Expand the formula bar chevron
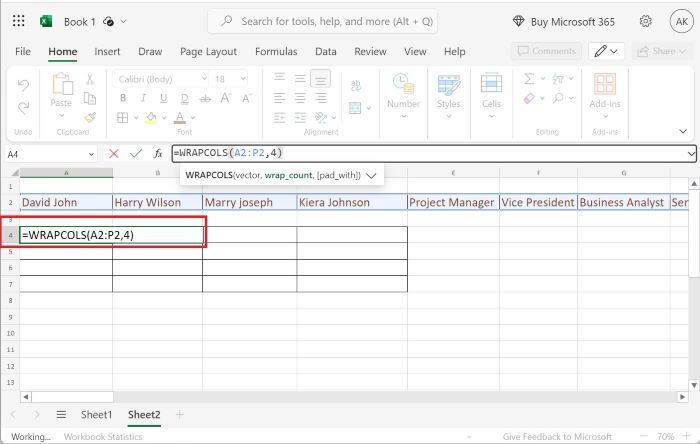Viewport: 700px width, 444px height. [691, 154]
